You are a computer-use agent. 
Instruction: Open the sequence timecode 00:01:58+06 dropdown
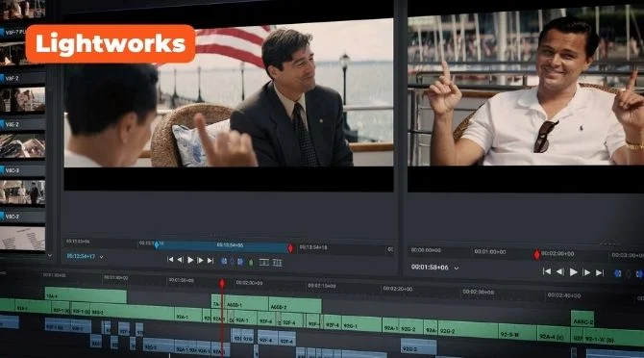[x=457, y=268]
